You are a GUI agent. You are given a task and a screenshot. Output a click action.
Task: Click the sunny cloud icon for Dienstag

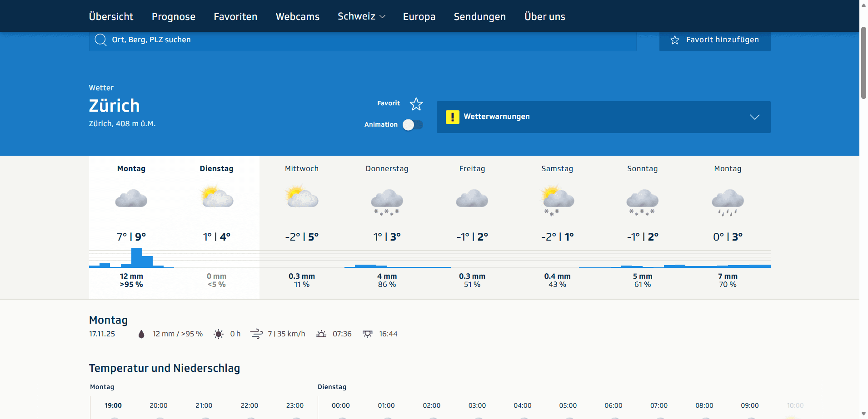point(217,197)
